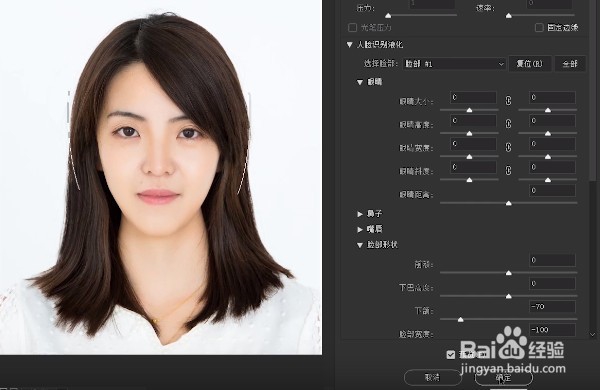Expand the 嘴唇 lips group
Image resolution: width=600 pixels, height=390 pixels.
click(360, 229)
